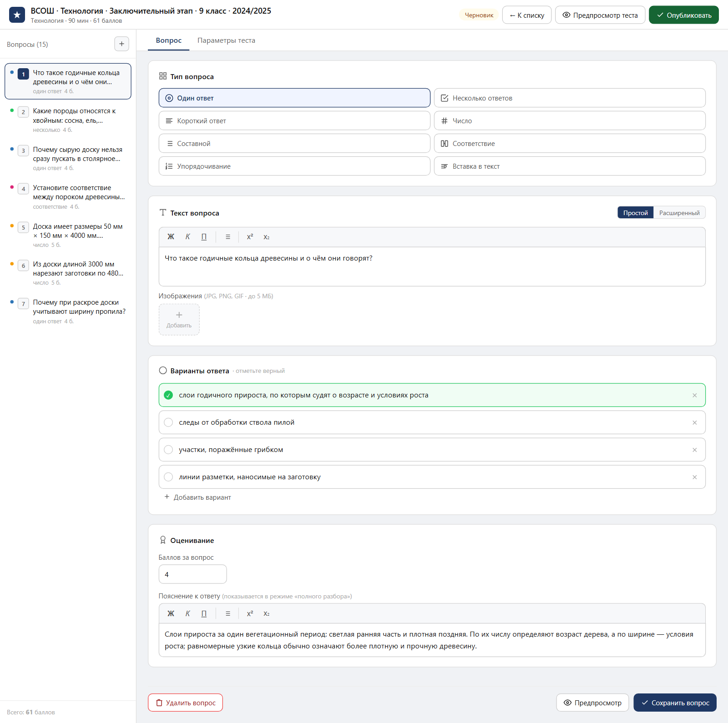This screenshot has width=728, height=723.
Task: Apply bold in question text editor
Action: (171, 237)
